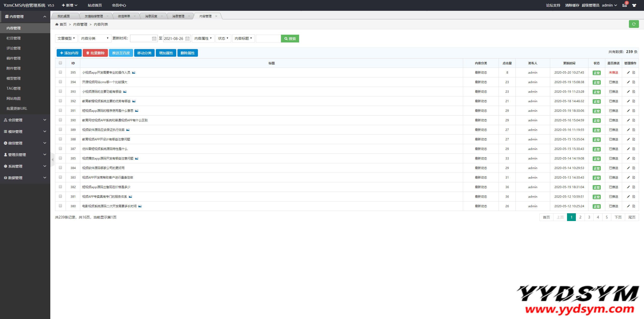Image resolution: width=644 pixels, height=319 pixels.
Task: Open the 内容分类 dropdown filter
Action: point(95,38)
